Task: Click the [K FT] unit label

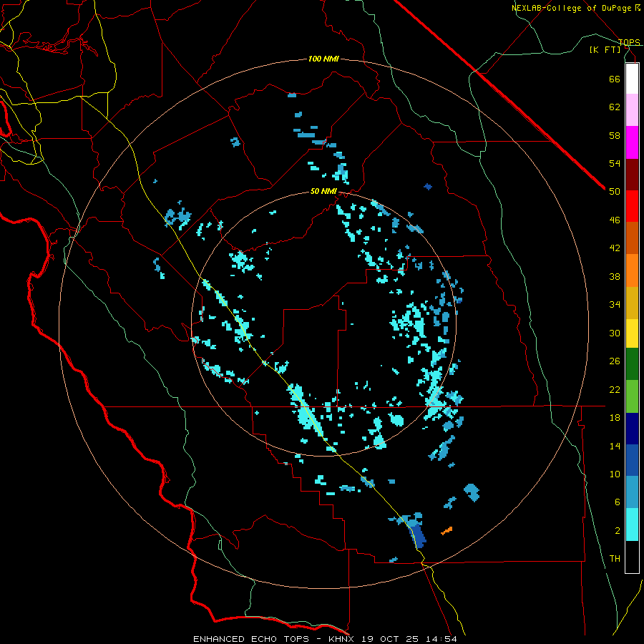Action: click(605, 49)
